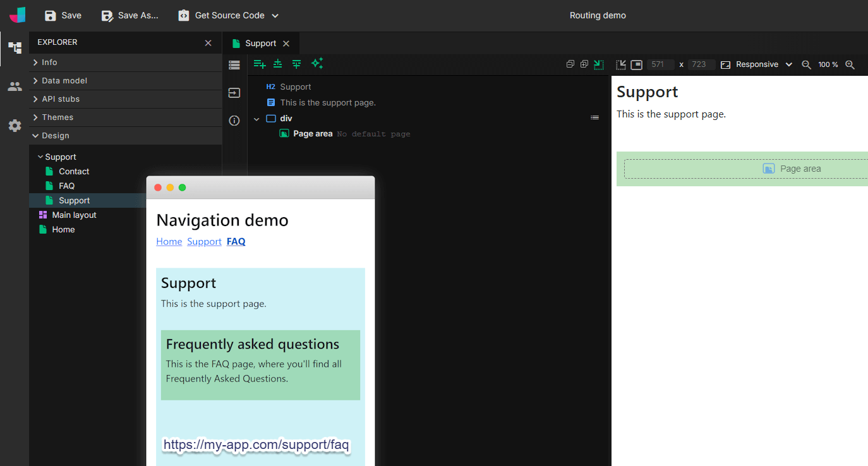The height and width of the screenshot is (466, 868).
Task: Click the zoom in magnifier icon
Action: click(850, 64)
